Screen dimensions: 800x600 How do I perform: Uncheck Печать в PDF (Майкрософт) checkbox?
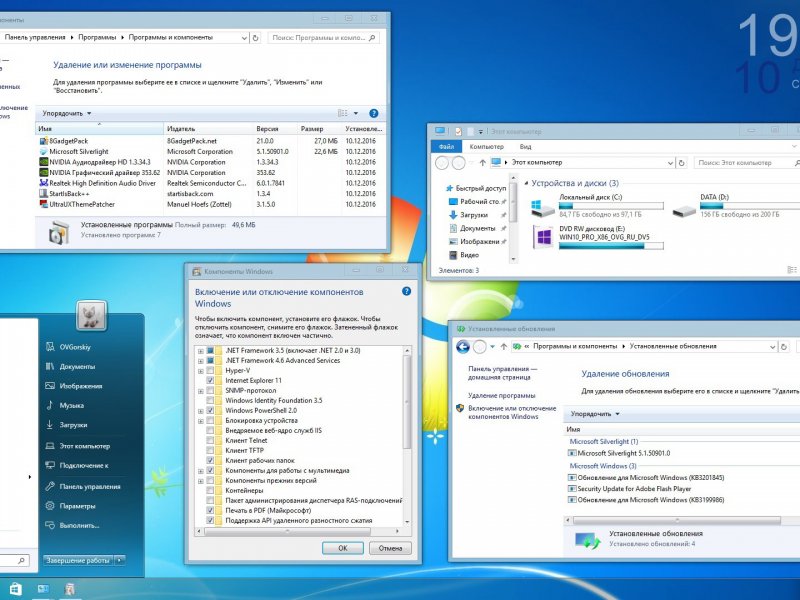(210, 510)
